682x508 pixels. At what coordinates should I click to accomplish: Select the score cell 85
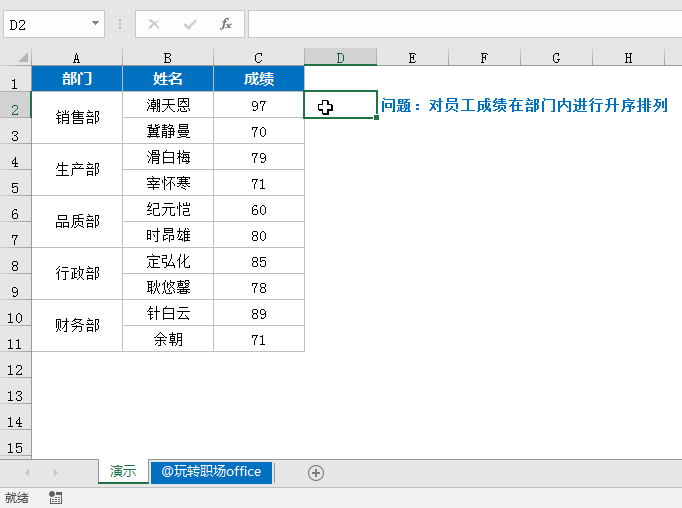259,261
